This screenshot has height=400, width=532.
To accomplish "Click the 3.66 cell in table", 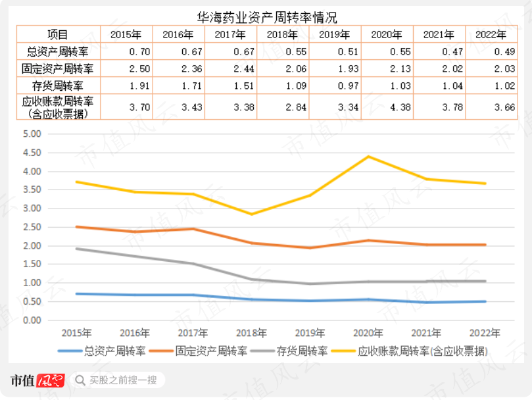I will tap(492, 107).
